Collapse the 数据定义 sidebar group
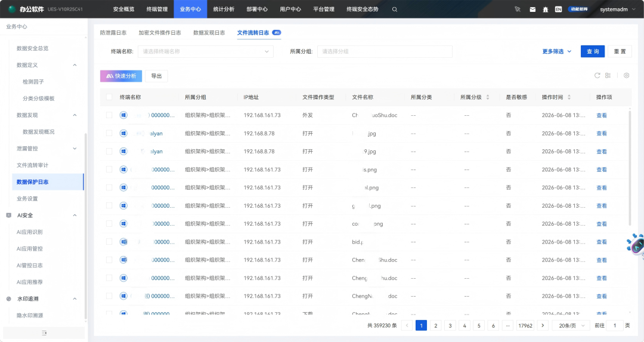Viewport: 644px width, 342px height. 75,65
